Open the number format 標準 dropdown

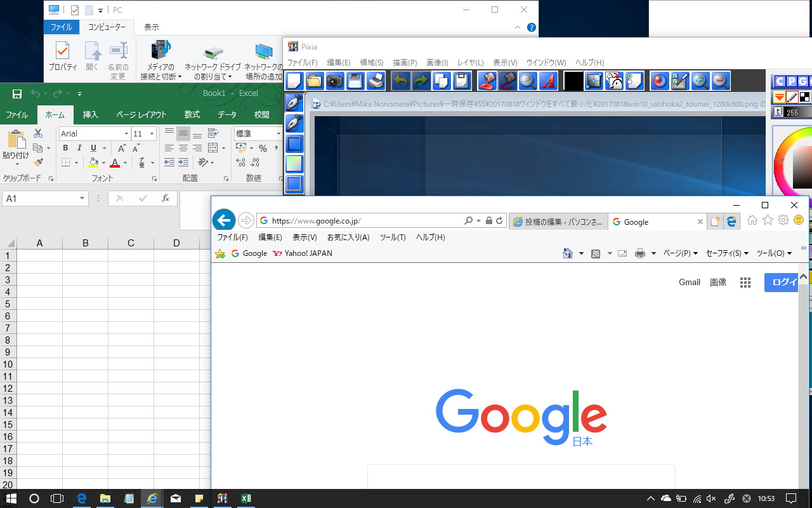coord(278,133)
